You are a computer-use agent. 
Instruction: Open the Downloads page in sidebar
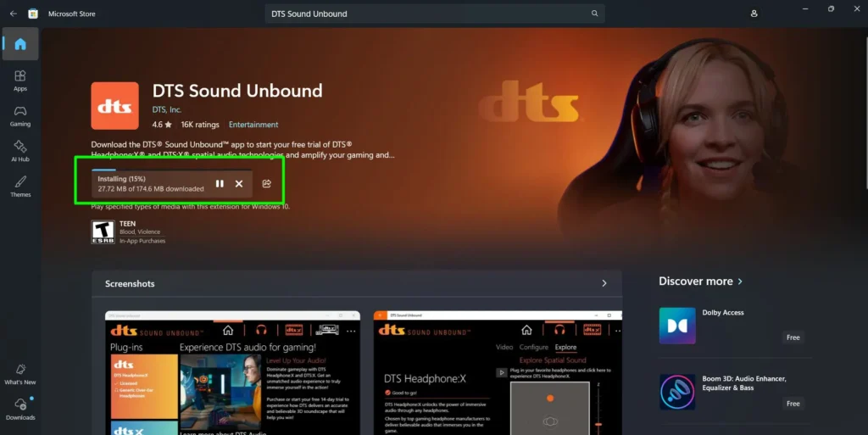click(x=20, y=409)
